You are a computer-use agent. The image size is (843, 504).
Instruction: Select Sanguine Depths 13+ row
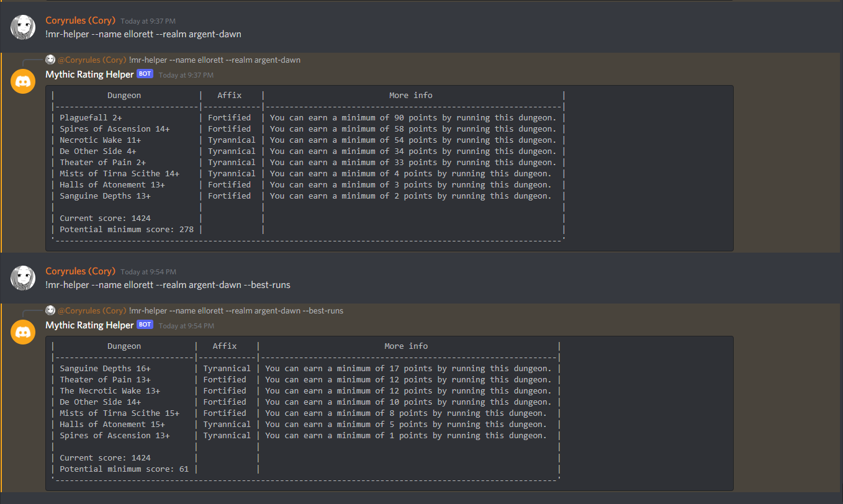pos(308,196)
